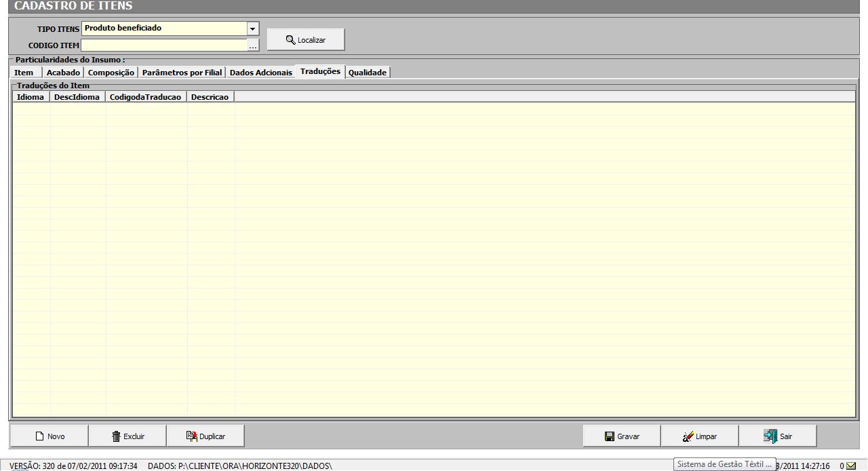Open the CODIGO ITEM ellipsis lookup button

click(253, 45)
